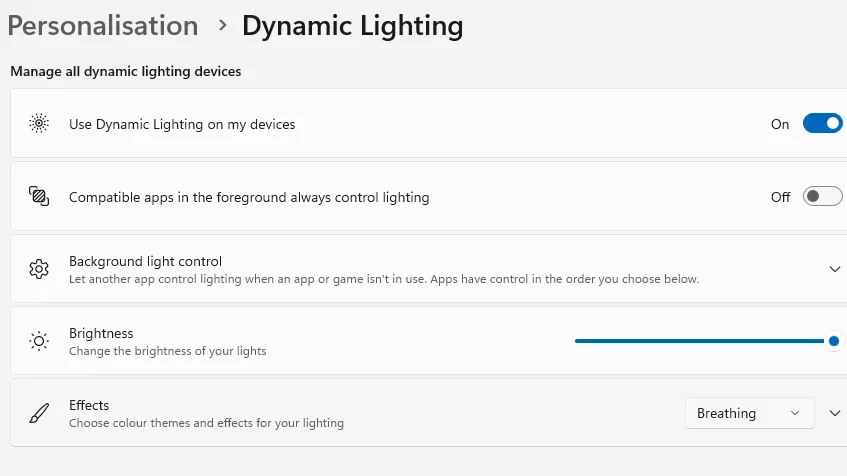Click the Dynamic Lighting page title
The width and height of the screenshot is (847, 476).
pyautogui.click(x=352, y=26)
